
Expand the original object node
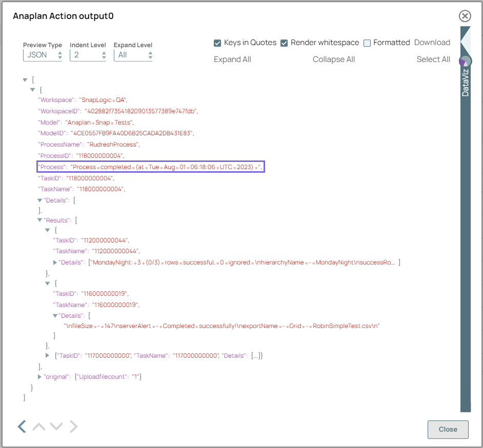pos(39,377)
